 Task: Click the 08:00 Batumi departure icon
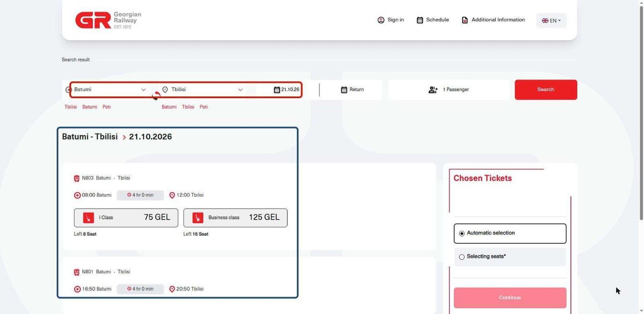[77, 195]
